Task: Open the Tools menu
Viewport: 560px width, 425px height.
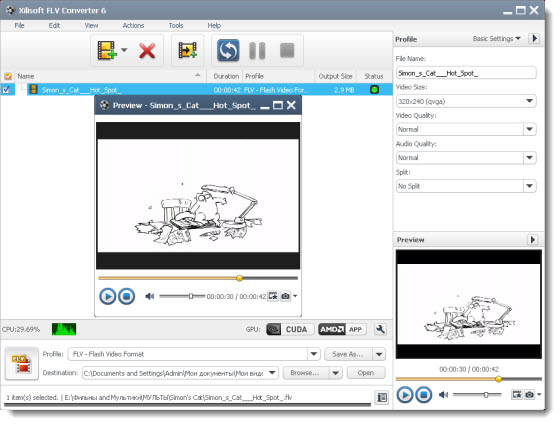Action: click(176, 26)
